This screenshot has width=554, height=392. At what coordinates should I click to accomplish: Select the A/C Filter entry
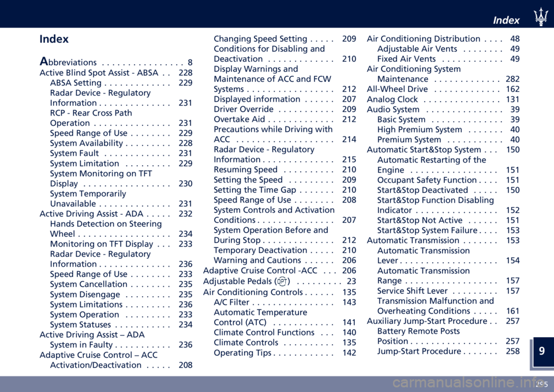coord(285,302)
